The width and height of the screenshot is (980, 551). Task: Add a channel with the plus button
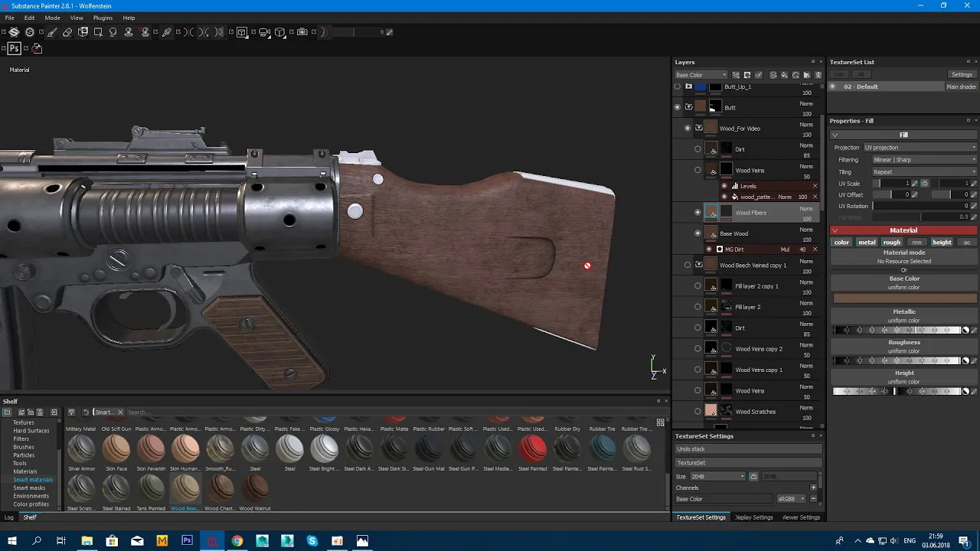coord(813,487)
